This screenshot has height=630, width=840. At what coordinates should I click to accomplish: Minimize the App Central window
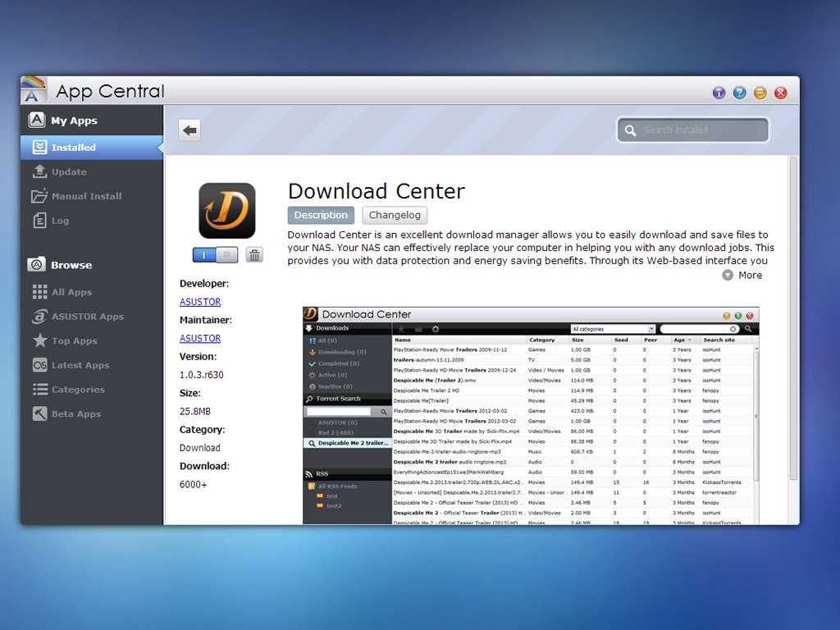[x=760, y=93]
